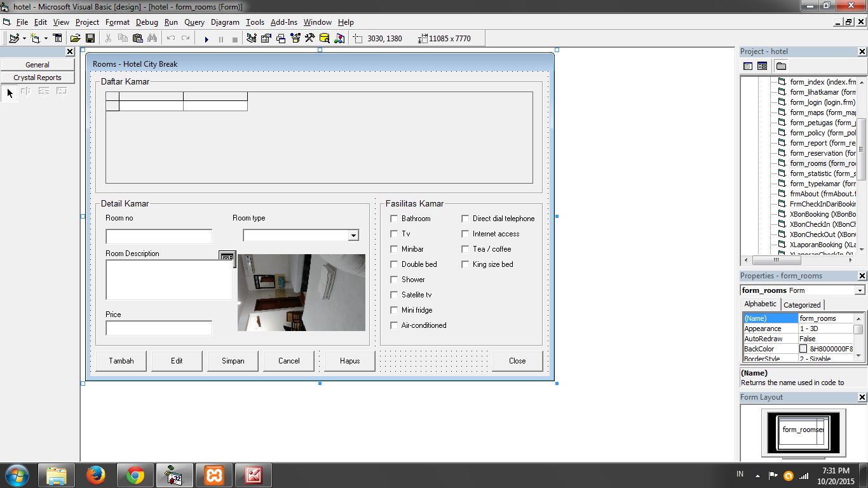
Task: Open the Add Form button dropdown arrow
Action: point(46,39)
